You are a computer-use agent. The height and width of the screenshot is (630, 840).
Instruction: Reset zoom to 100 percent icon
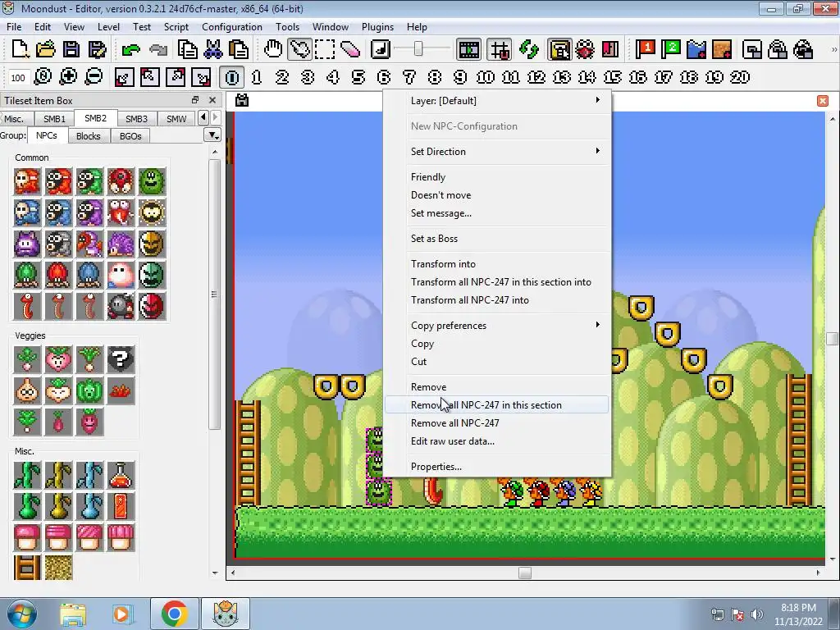point(43,77)
